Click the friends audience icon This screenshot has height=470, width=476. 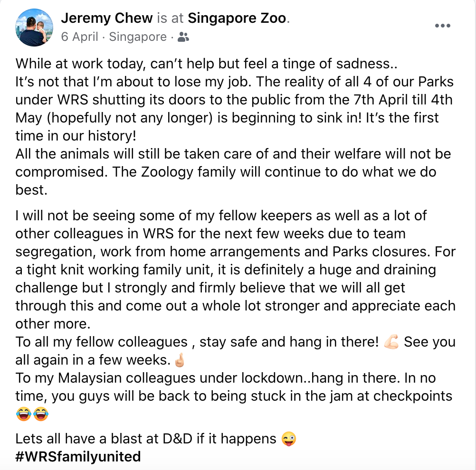coord(183,37)
